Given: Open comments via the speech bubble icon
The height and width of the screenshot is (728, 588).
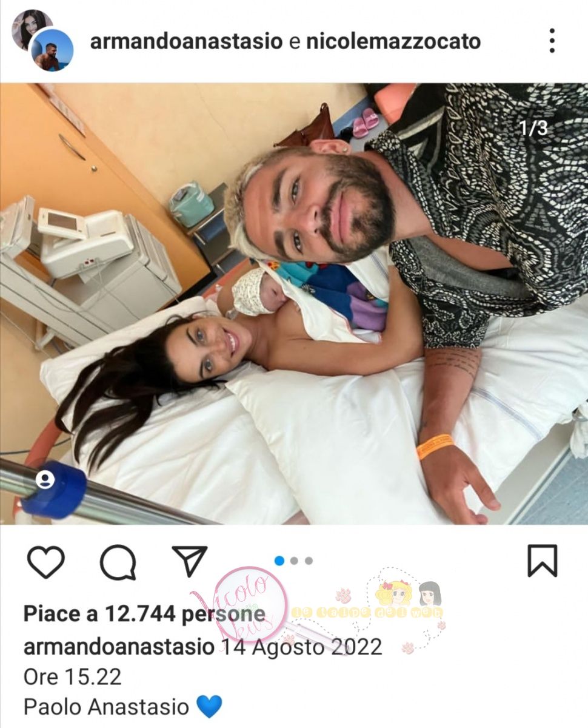Looking at the screenshot, I should (117, 562).
